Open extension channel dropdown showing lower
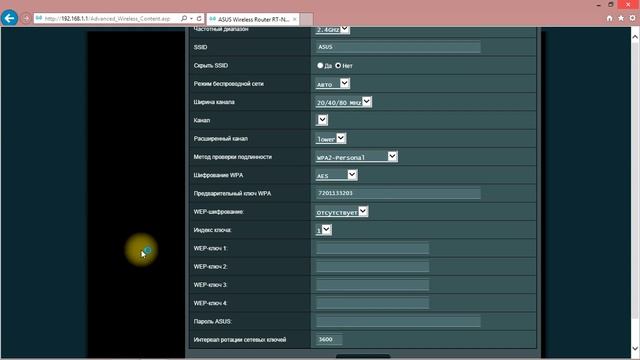The image size is (640, 360). click(331, 139)
